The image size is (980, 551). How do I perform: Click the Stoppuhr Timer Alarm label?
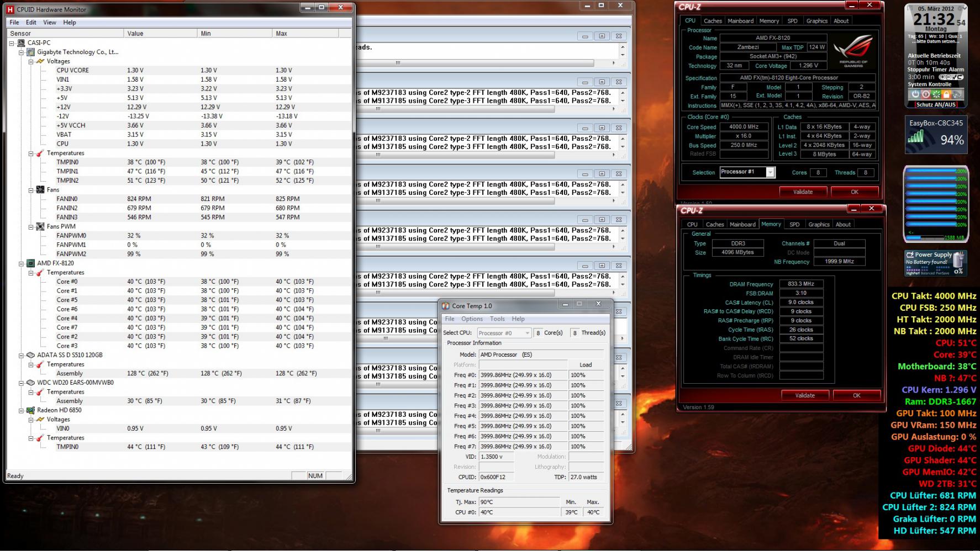tap(936, 70)
